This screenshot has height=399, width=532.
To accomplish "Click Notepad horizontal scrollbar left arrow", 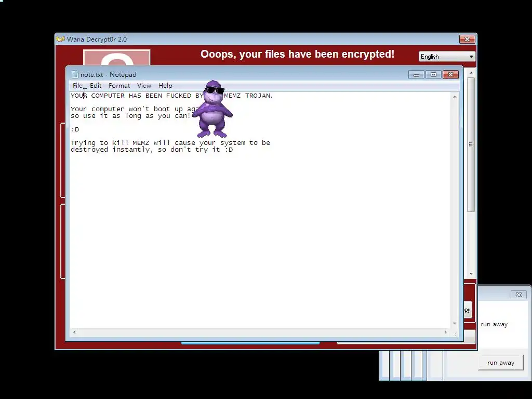I will click(74, 332).
